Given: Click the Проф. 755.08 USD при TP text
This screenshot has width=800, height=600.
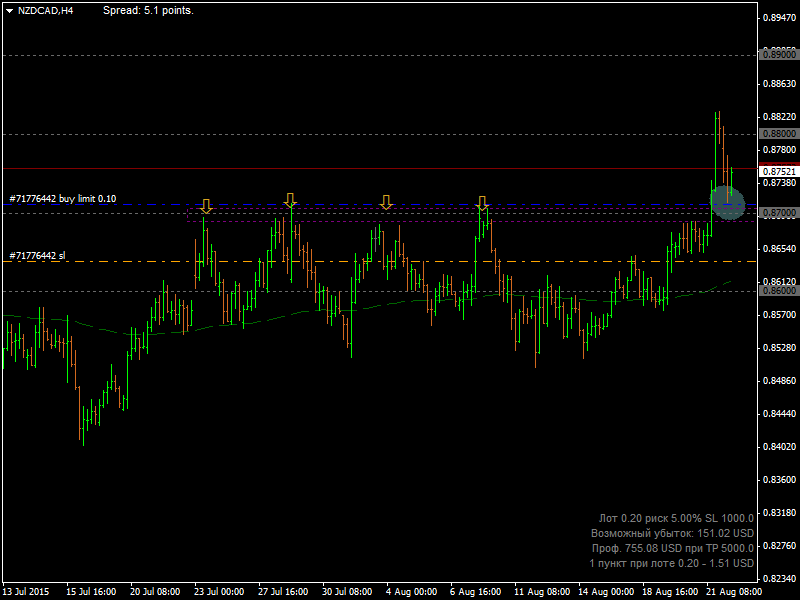Looking at the screenshot, I should (673, 548).
